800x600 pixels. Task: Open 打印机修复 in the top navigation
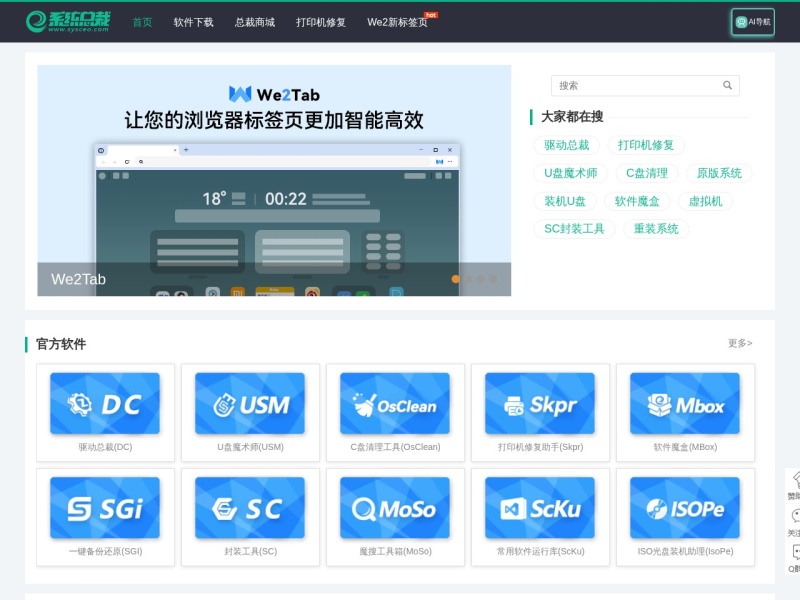321,22
